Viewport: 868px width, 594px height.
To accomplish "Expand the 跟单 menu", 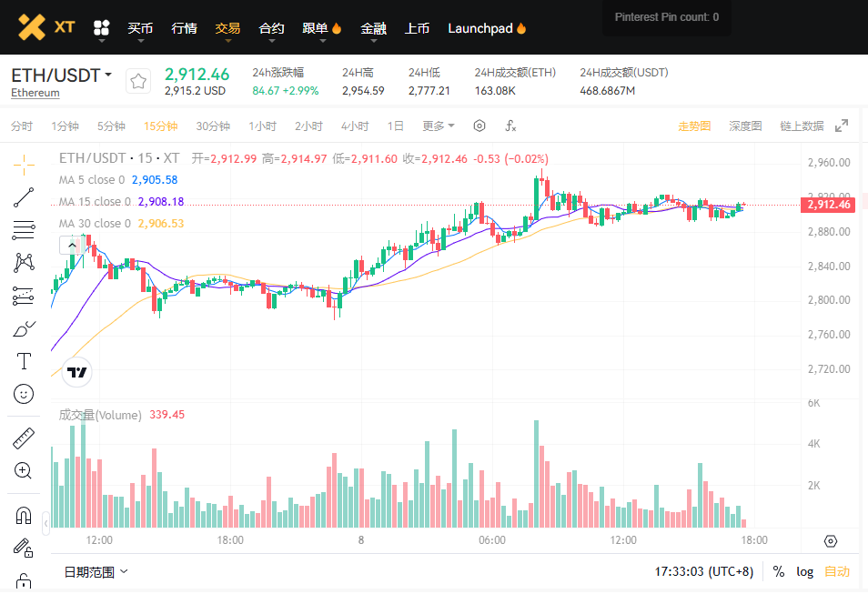I will click(321, 29).
